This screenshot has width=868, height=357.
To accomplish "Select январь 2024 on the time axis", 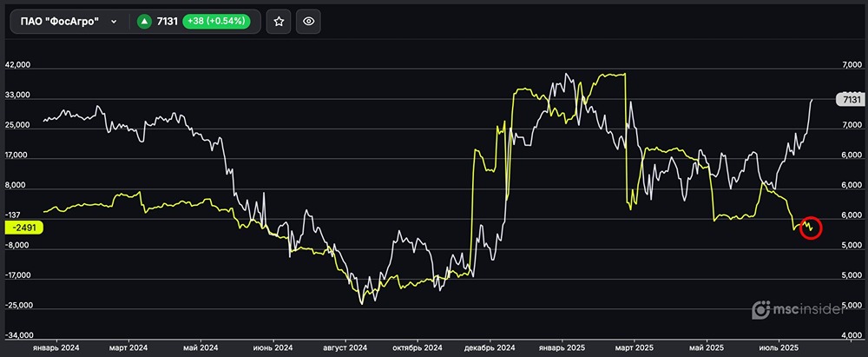I will (56, 346).
